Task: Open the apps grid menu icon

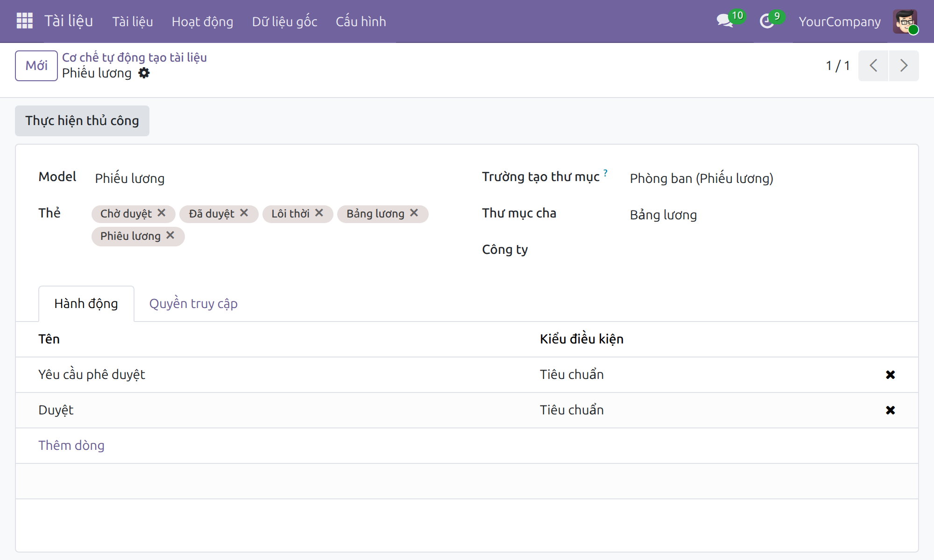Action: point(24,21)
